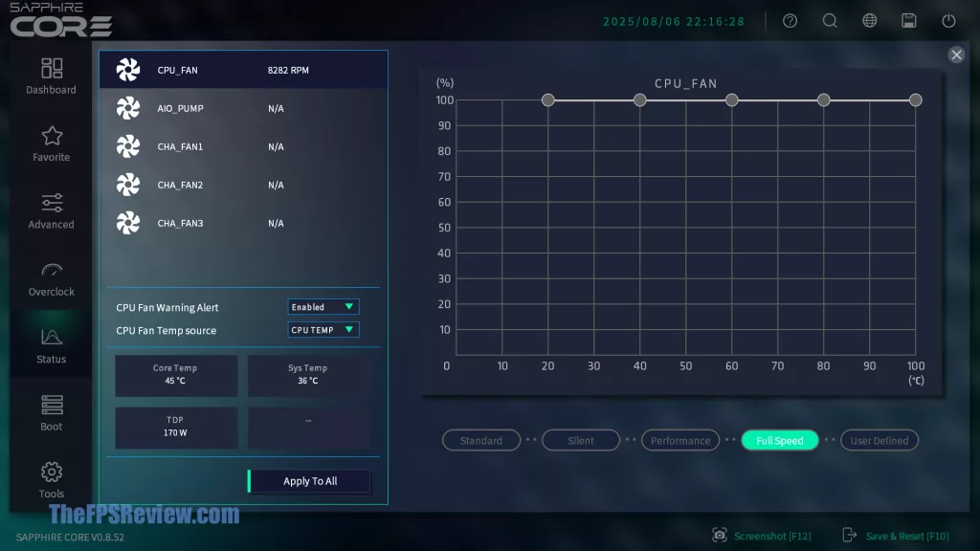Select the Silent fan profile
The width and height of the screenshot is (980, 551).
tap(581, 440)
